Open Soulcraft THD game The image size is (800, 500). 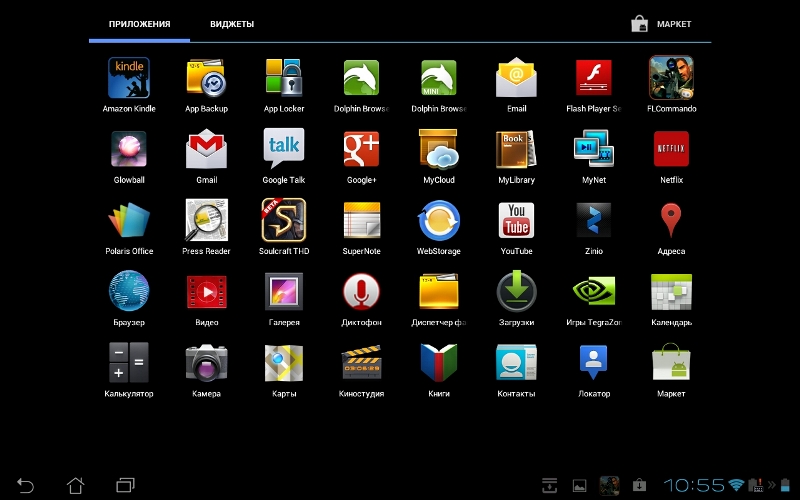coord(284,220)
